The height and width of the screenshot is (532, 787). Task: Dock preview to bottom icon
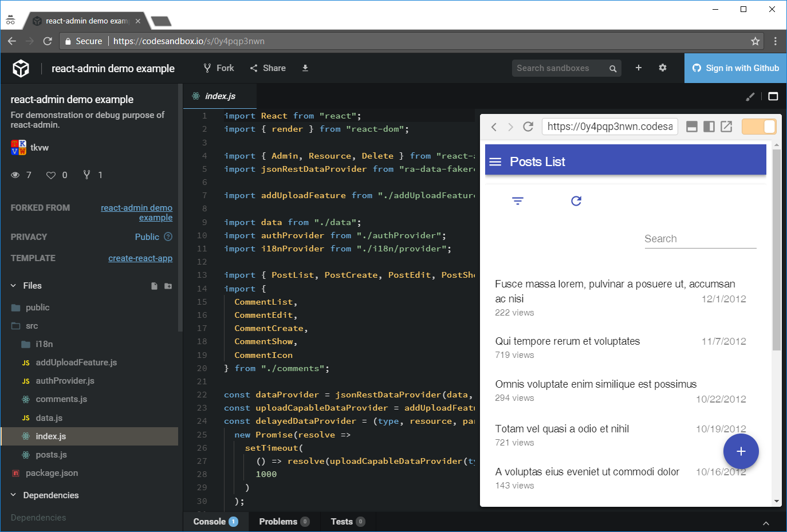[x=692, y=127]
